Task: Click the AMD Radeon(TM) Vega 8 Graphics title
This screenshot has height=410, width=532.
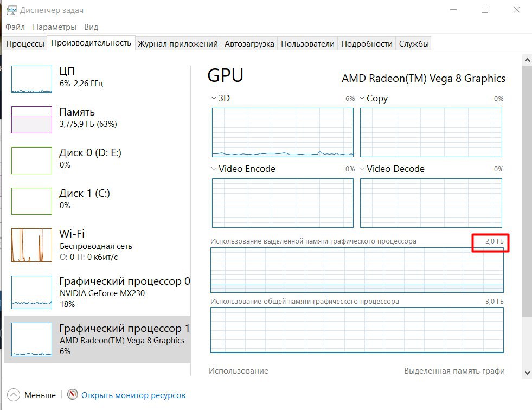Action: coord(424,79)
